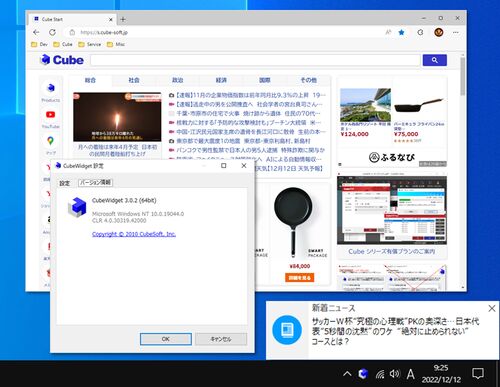Click the CubeWidget tray icon in taskbar

(363, 374)
